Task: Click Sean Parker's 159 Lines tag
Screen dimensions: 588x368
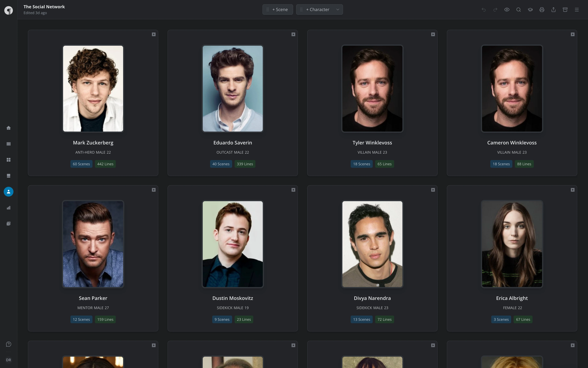Action: click(x=105, y=319)
